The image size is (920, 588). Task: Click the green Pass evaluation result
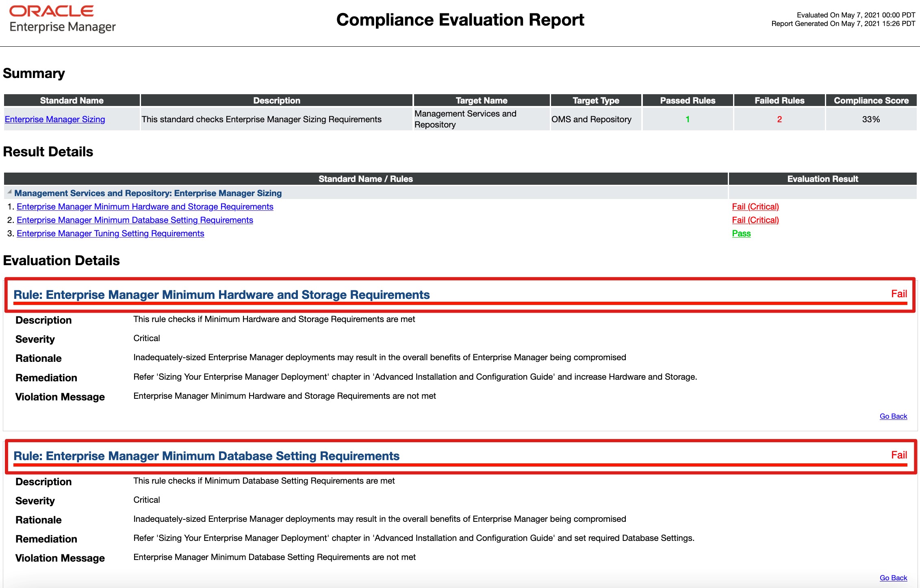point(741,233)
